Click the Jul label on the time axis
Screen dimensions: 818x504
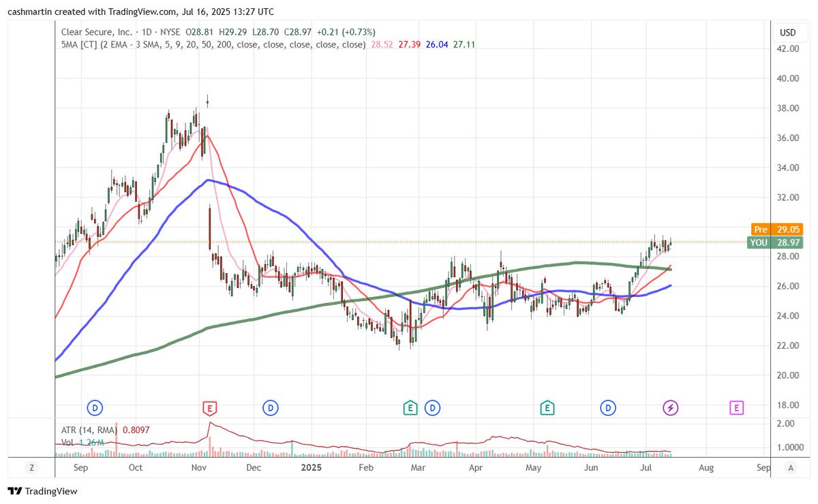(646, 468)
